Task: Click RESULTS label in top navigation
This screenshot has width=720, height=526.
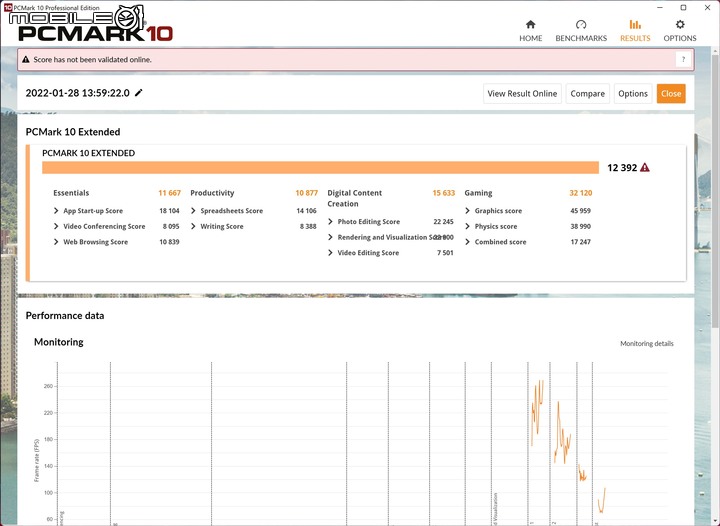Action: coord(635,38)
